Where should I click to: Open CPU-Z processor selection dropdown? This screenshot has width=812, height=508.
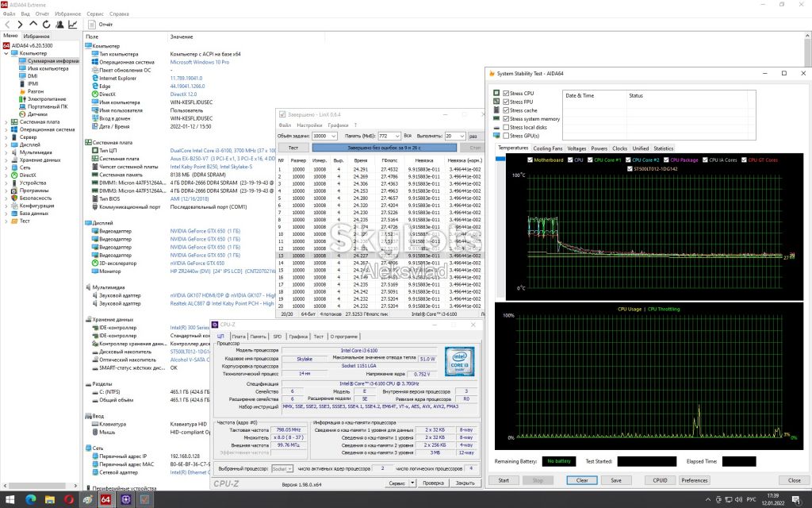click(289, 468)
